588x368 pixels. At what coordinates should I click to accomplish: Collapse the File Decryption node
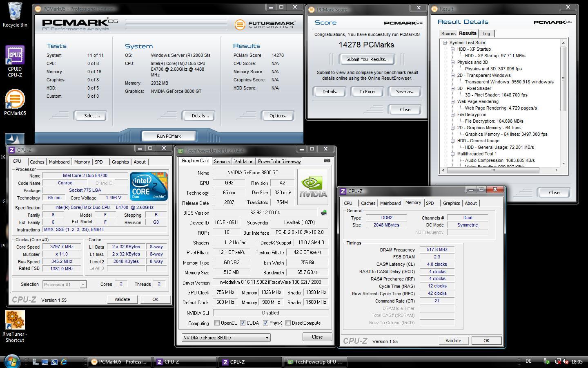click(453, 114)
